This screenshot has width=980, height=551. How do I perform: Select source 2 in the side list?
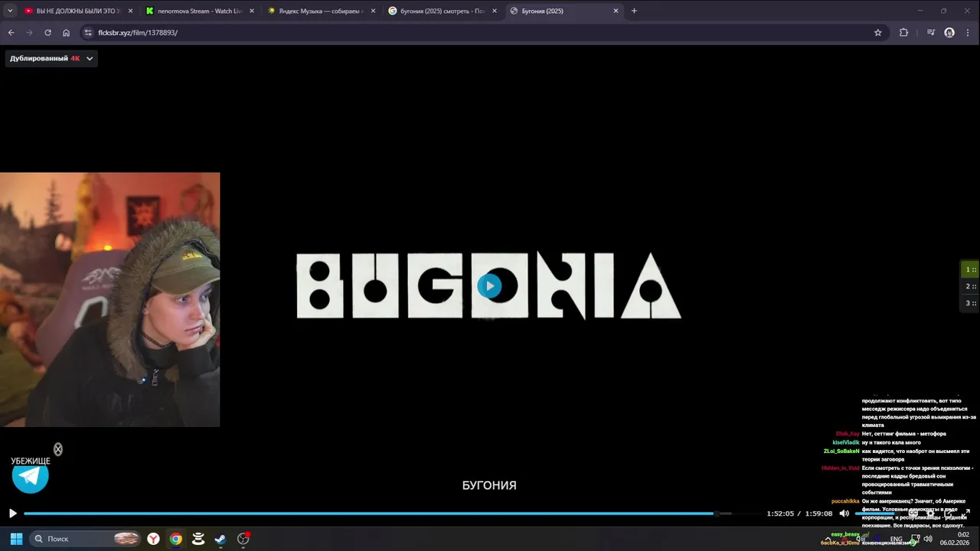tap(970, 286)
